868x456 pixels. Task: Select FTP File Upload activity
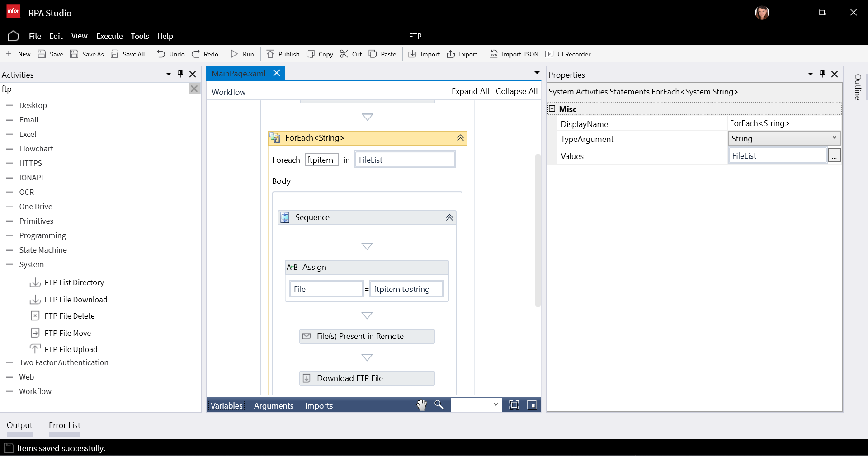coord(71,349)
